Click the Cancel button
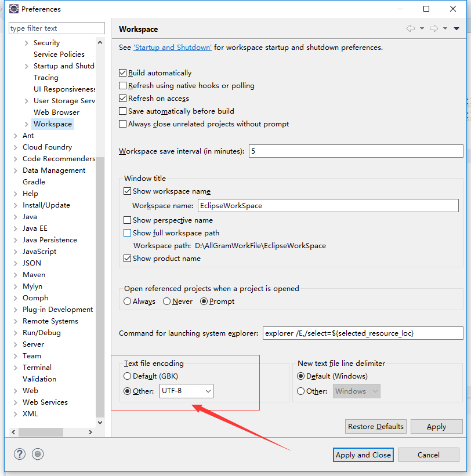 (x=429, y=455)
